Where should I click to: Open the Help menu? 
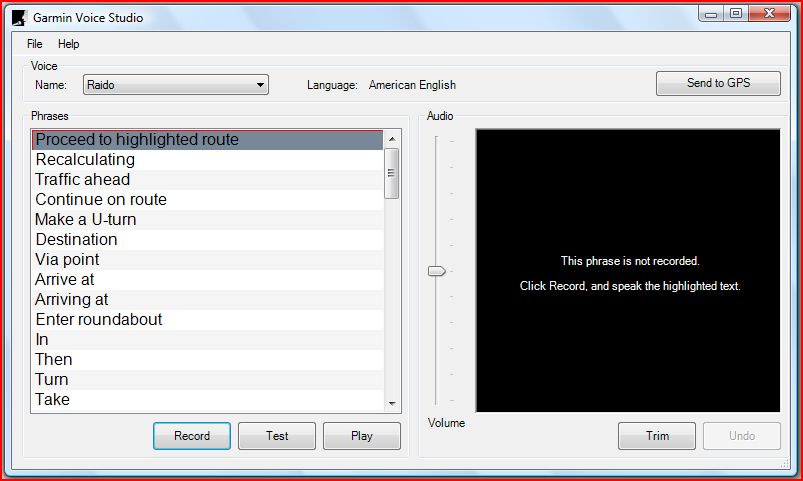(x=69, y=44)
